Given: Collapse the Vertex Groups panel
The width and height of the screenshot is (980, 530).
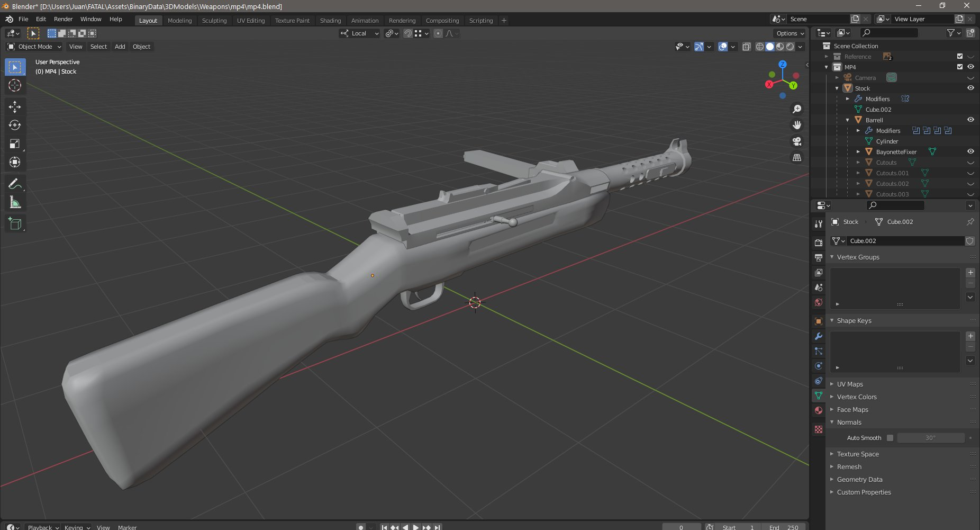Looking at the screenshot, I should click(x=858, y=257).
